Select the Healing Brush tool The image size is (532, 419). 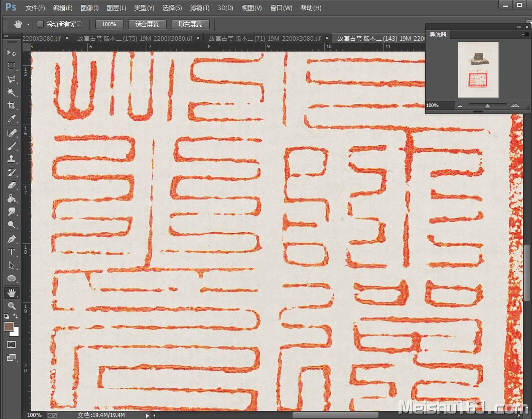tap(12, 133)
